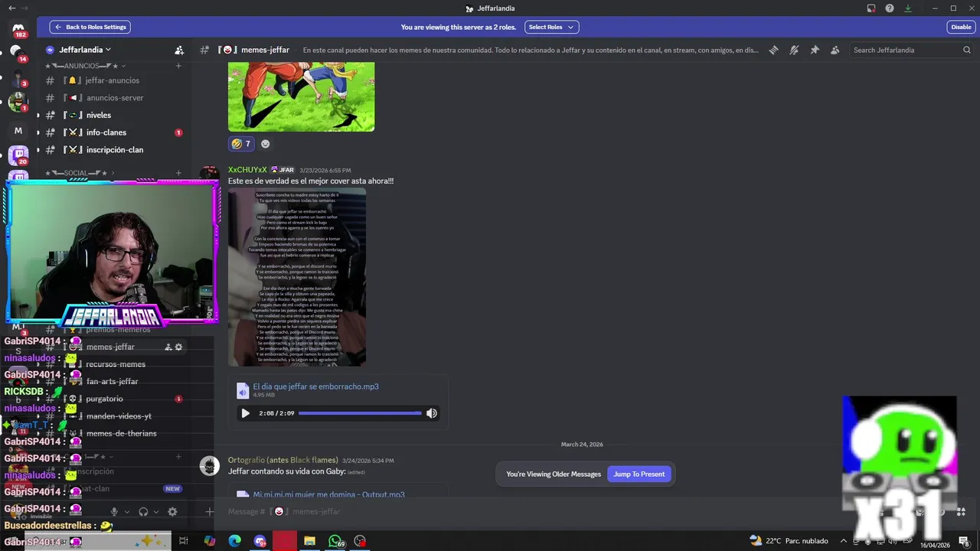Open the Select Roles dropdown
This screenshot has width=980, height=551.
point(551,27)
